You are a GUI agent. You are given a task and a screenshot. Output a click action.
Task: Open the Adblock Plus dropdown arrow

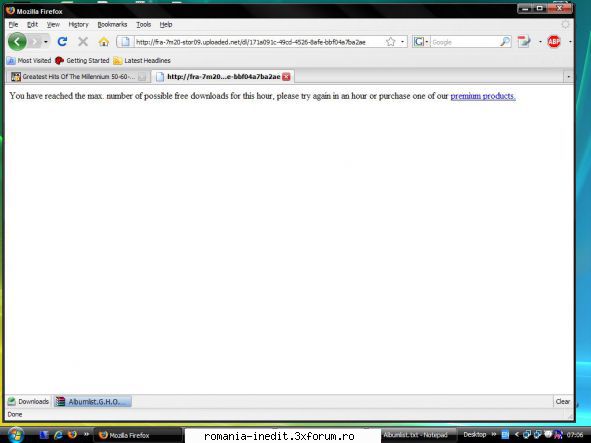[570, 41]
